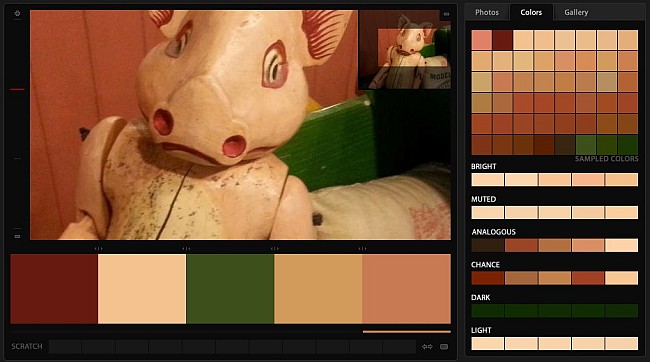This screenshot has width=650, height=362.
Task: Click the CHANCE heading
Action: (485, 265)
